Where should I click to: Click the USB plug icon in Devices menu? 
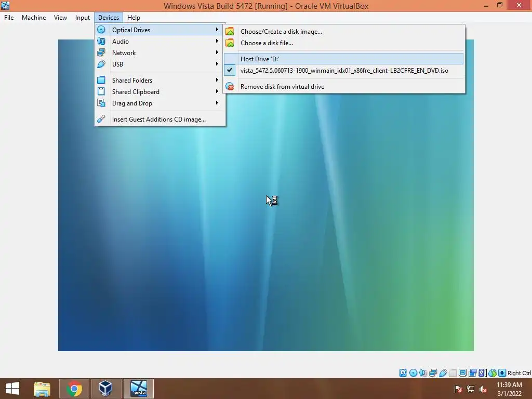point(101,64)
